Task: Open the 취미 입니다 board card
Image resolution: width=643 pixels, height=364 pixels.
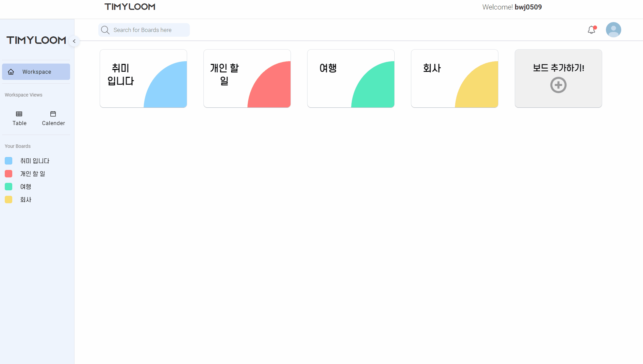Action: click(143, 79)
